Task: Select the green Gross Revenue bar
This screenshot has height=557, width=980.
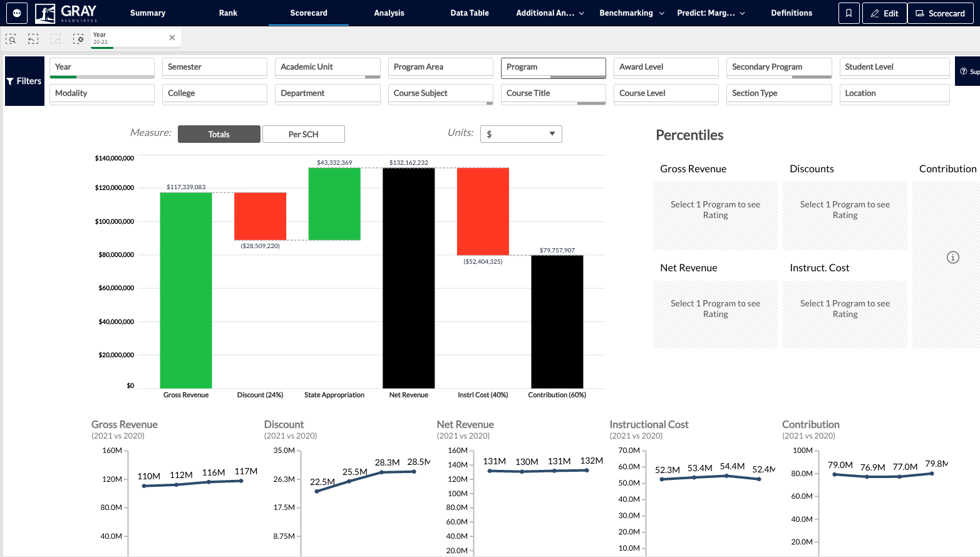Action: [186, 291]
